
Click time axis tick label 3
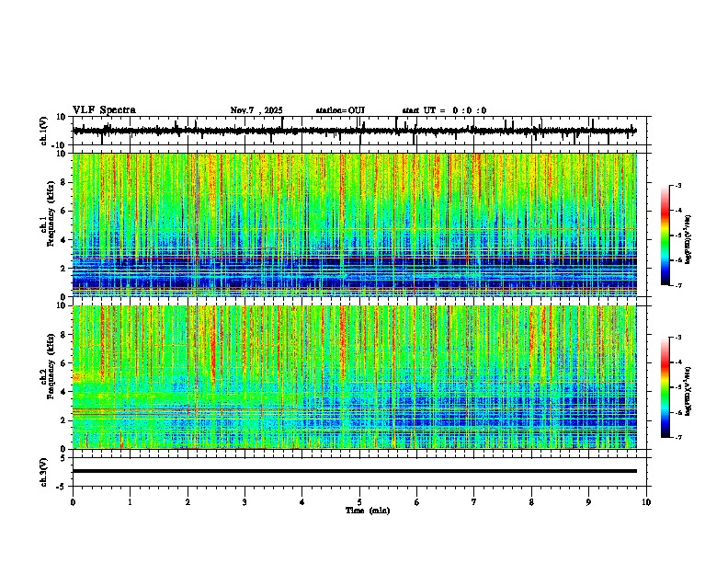tap(245, 502)
